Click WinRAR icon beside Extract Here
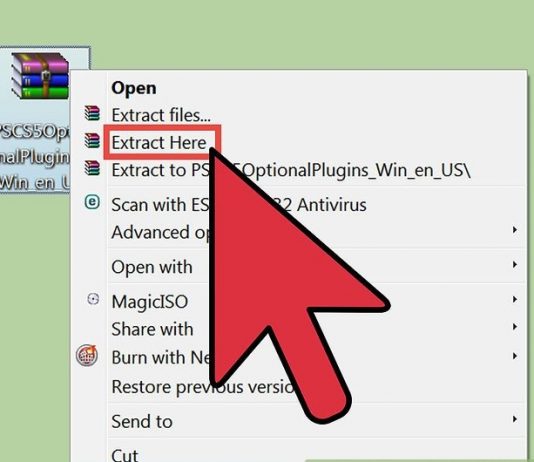 pos(92,141)
